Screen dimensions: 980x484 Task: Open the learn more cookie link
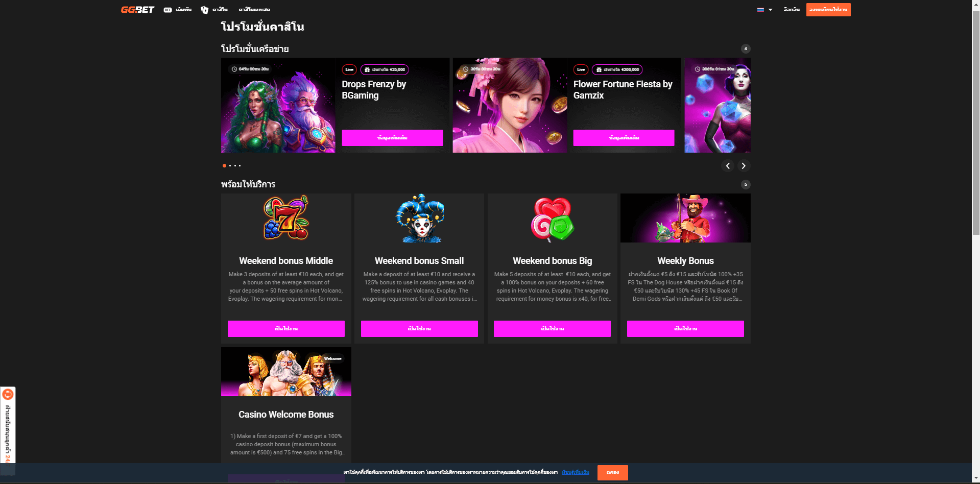click(x=576, y=472)
